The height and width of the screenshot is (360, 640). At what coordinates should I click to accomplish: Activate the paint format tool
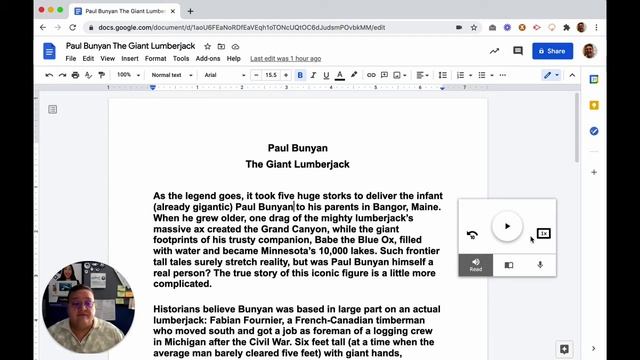click(x=102, y=75)
